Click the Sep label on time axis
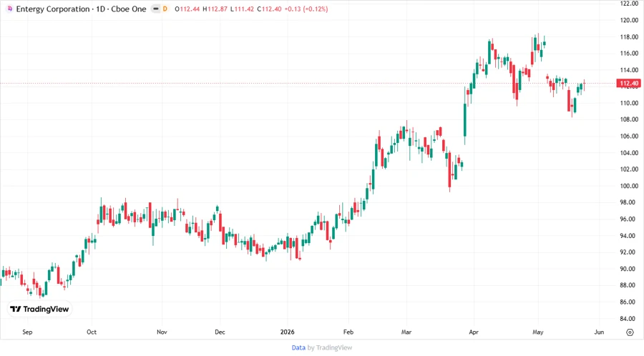Viewport: 644px width, 356px height. (27, 332)
